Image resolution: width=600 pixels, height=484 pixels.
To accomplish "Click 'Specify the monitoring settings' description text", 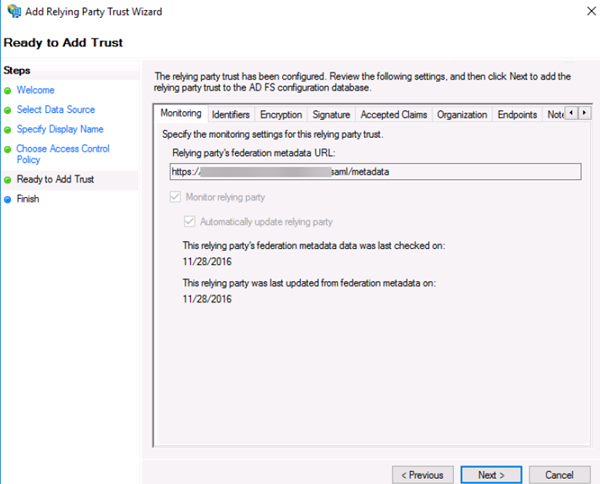I will [272, 134].
